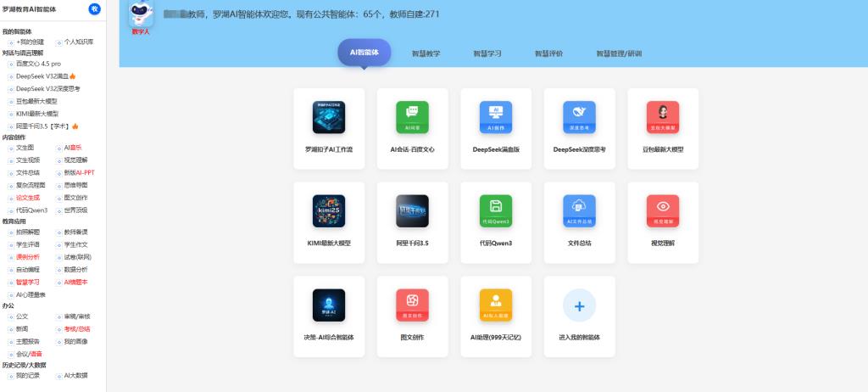Open the KIMI最新大模型 card icon
Viewport: 868px width, 392px height.
329,210
